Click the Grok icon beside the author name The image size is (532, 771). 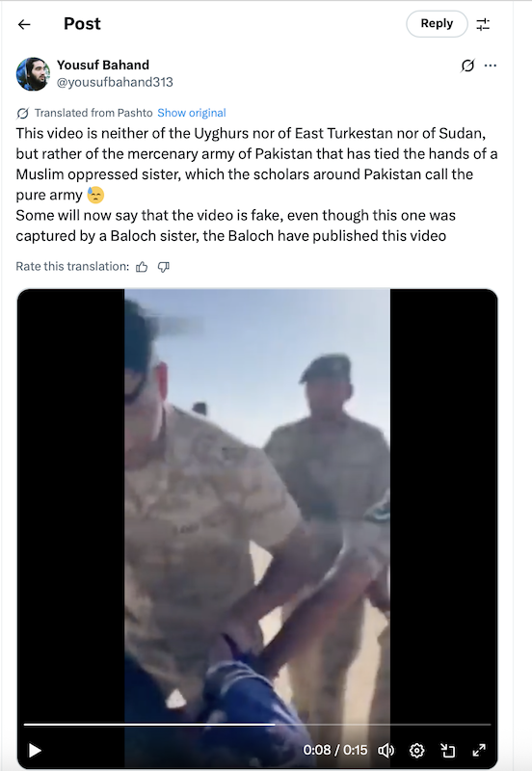[x=467, y=66]
